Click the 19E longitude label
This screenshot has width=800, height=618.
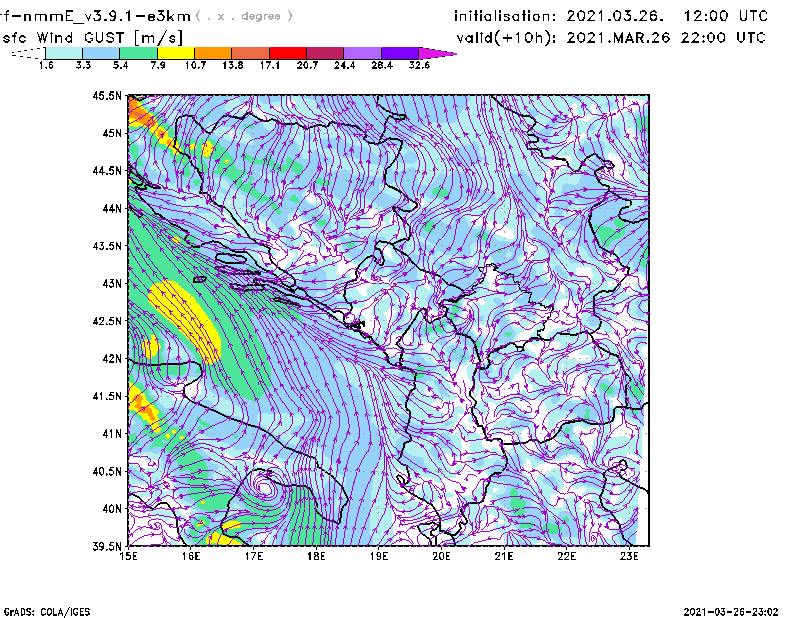(379, 556)
